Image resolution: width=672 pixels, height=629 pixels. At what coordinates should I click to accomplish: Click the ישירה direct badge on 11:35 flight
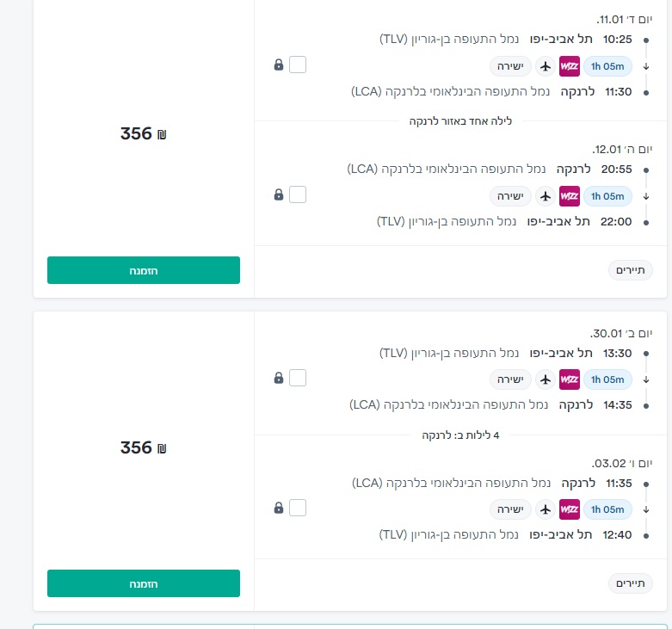coord(511,509)
